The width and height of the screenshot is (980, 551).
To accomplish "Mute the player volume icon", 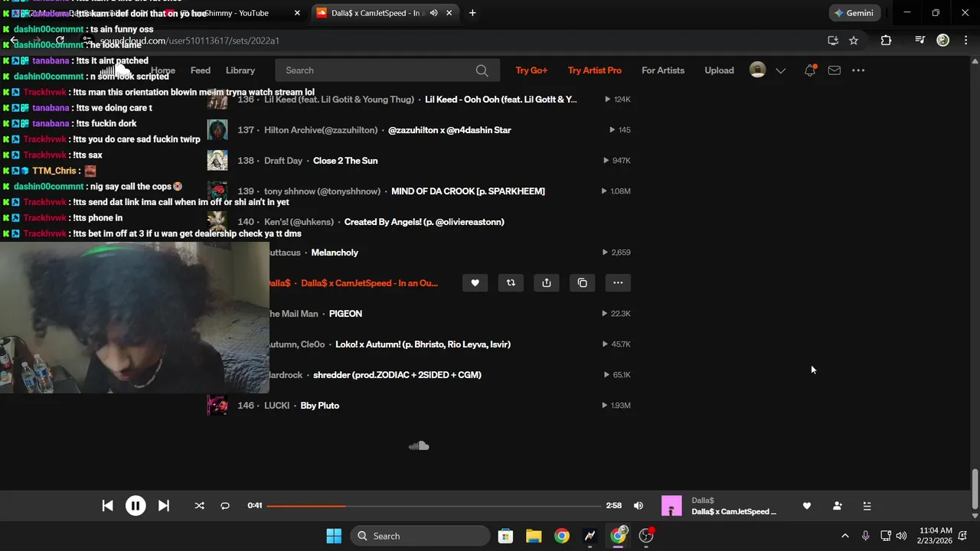I will click(x=639, y=506).
